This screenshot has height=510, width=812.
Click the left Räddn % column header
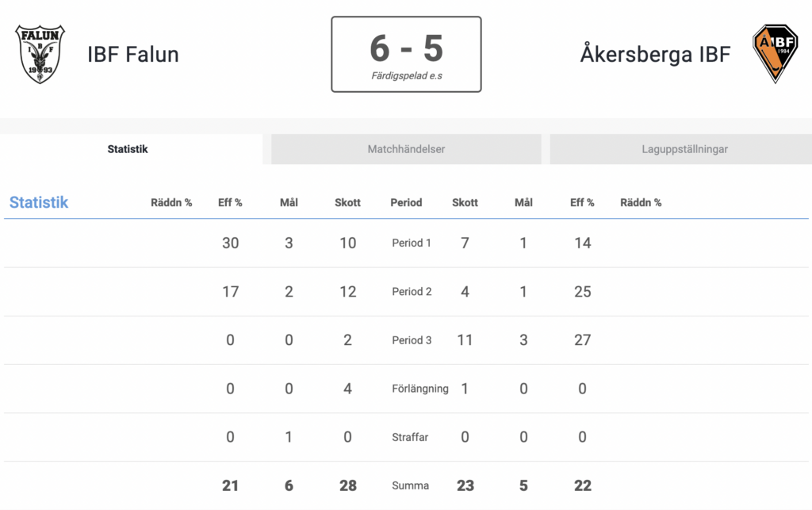(x=171, y=202)
